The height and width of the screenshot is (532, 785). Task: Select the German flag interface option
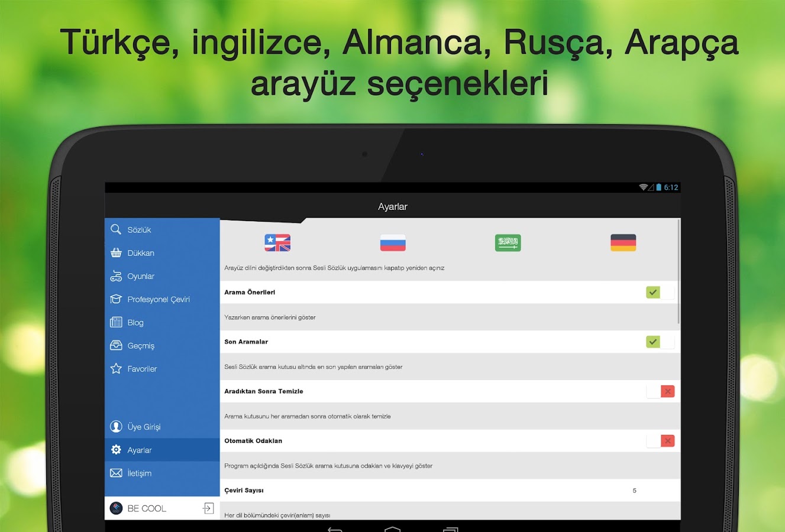[623, 242]
